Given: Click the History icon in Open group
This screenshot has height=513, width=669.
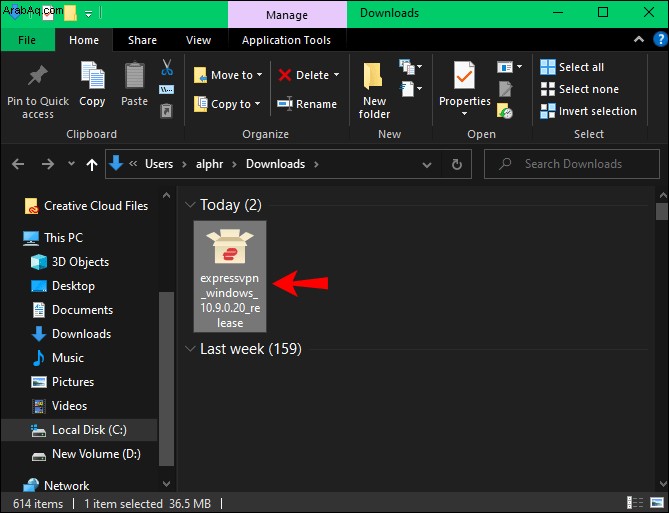Looking at the screenshot, I should coord(505,111).
